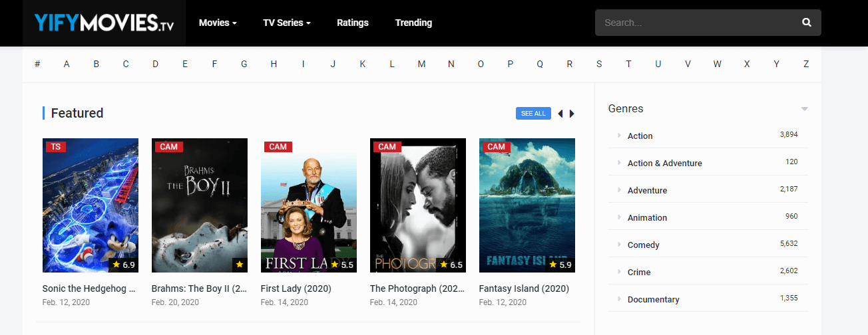Filter titles by letter V
Screen dimensions: 868x335
coord(688,64)
